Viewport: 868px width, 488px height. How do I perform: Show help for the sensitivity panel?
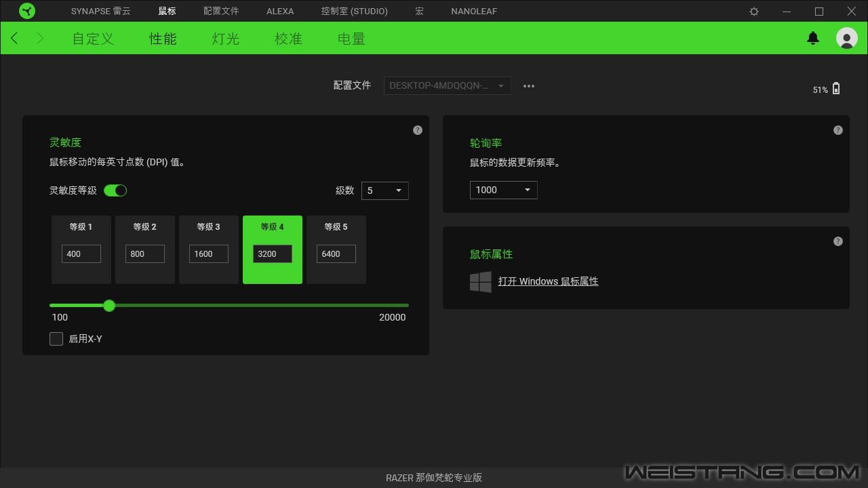pos(418,130)
